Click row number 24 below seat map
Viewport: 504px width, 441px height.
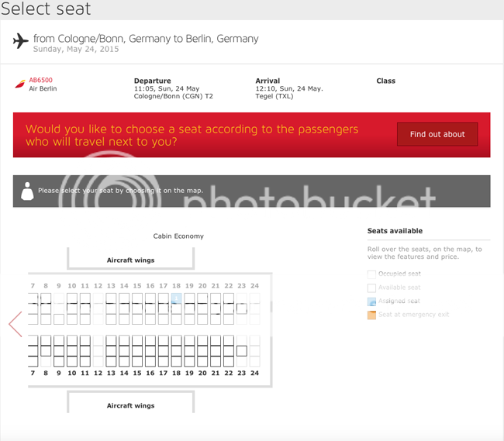[x=254, y=373]
